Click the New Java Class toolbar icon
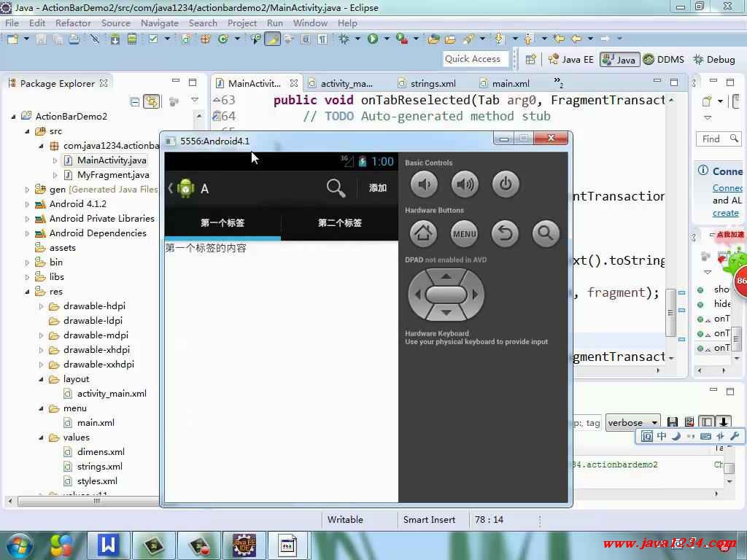 coord(222,39)
